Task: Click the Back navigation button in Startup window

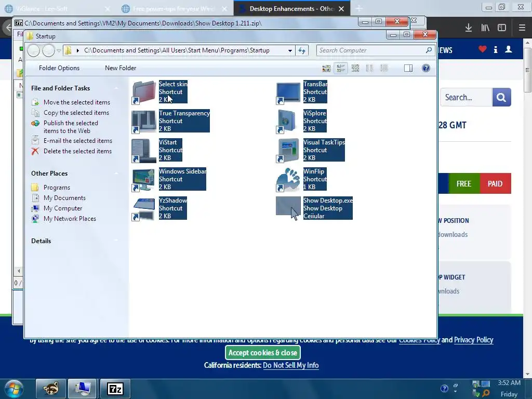Action: click(x=34, y=50)
